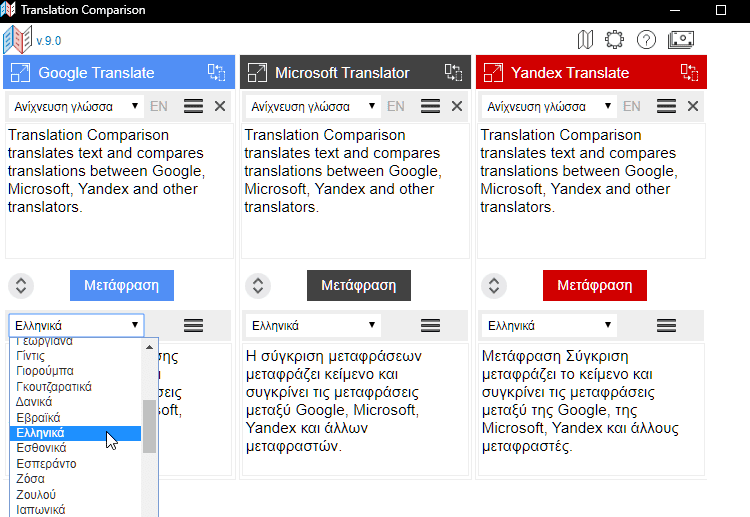Image resolution: width=750 pixels, height=517 pixels.
Task: Click the Translation Comparison logo next to v.9.0
Action: pos(18,39)
